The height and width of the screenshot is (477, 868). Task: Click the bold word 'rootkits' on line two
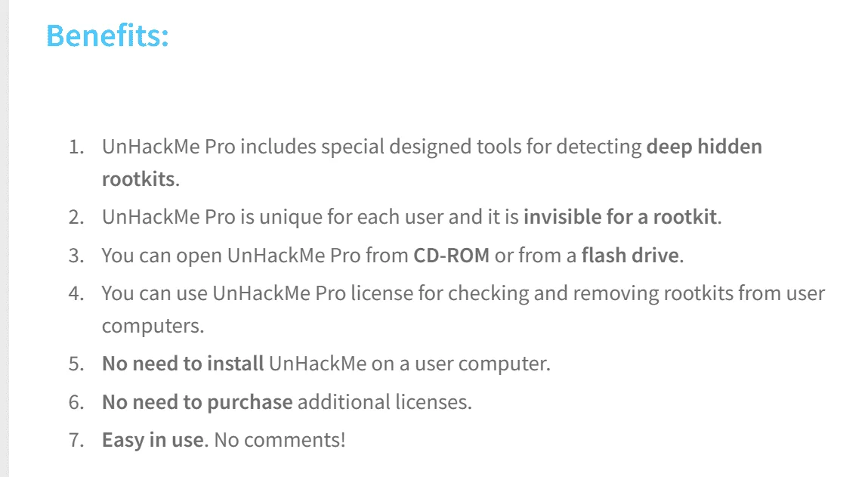pyautogui.click(x=139, y=179)
